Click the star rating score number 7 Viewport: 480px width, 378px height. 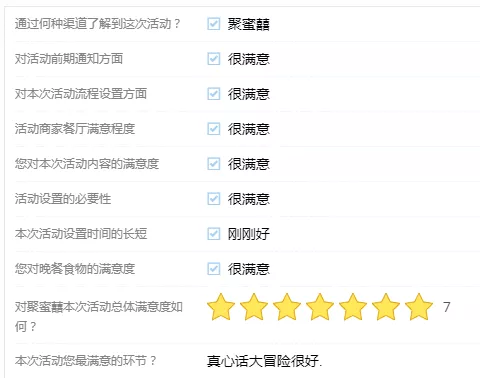pyautogui.click(x=447, y=307)
